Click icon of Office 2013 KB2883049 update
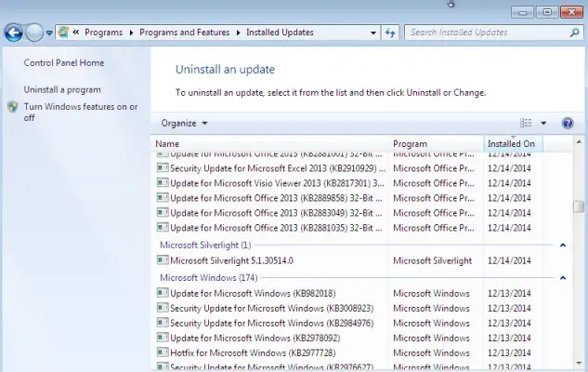Image resolution: width=588 pixels, height=372 pixels. tap(163, 212)
